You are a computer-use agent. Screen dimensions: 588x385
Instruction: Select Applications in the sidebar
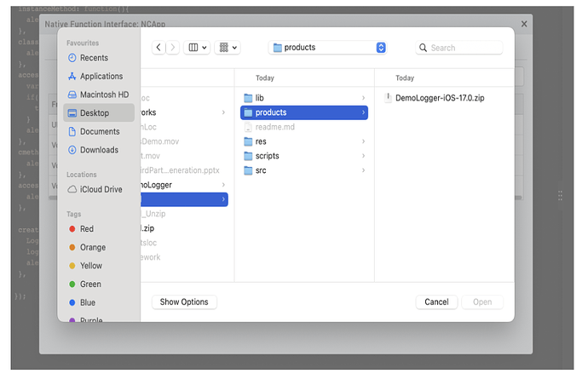point(99,76)
